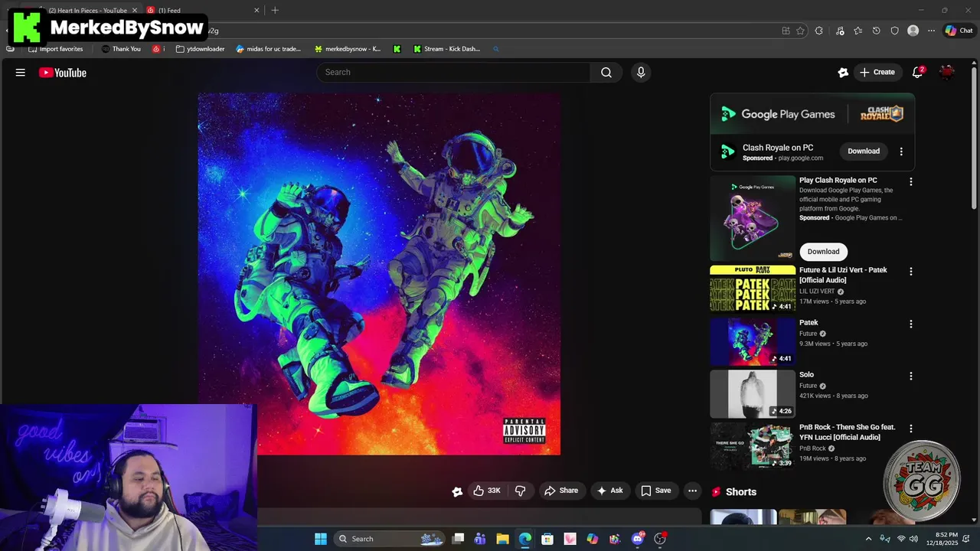This screenshot has width=980, height=551.
Task: Click the Create button
Action: (x=877, y=73)
